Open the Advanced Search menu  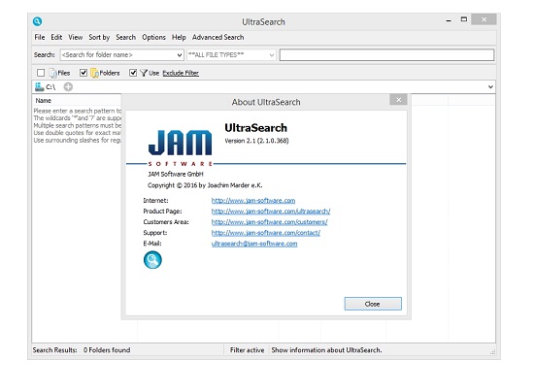[217, 37]
